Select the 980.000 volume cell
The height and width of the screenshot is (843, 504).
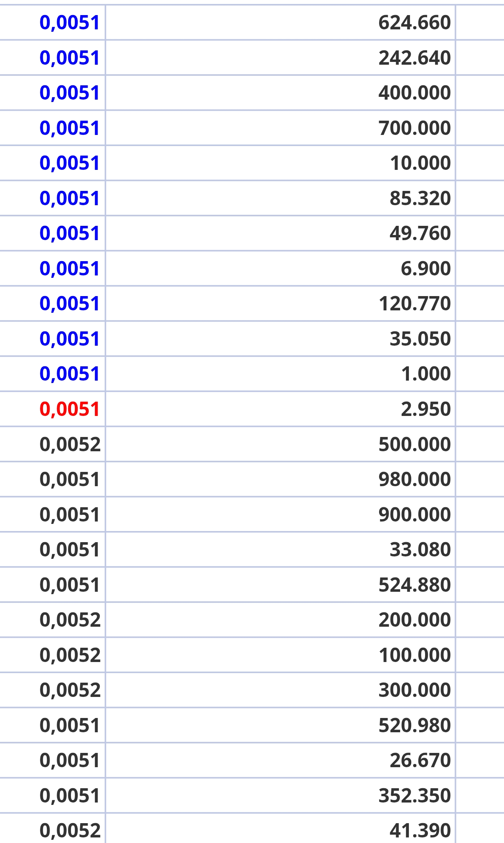[x=414, y=479]
